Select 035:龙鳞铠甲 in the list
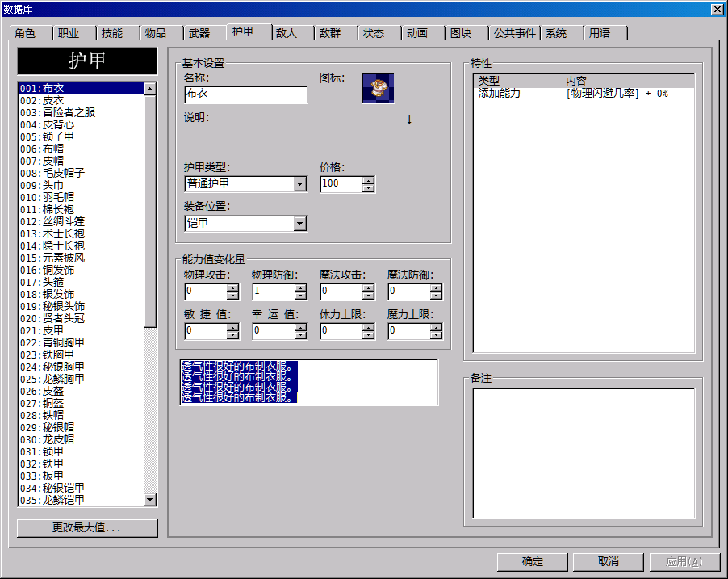 click(x=82, y=500)
